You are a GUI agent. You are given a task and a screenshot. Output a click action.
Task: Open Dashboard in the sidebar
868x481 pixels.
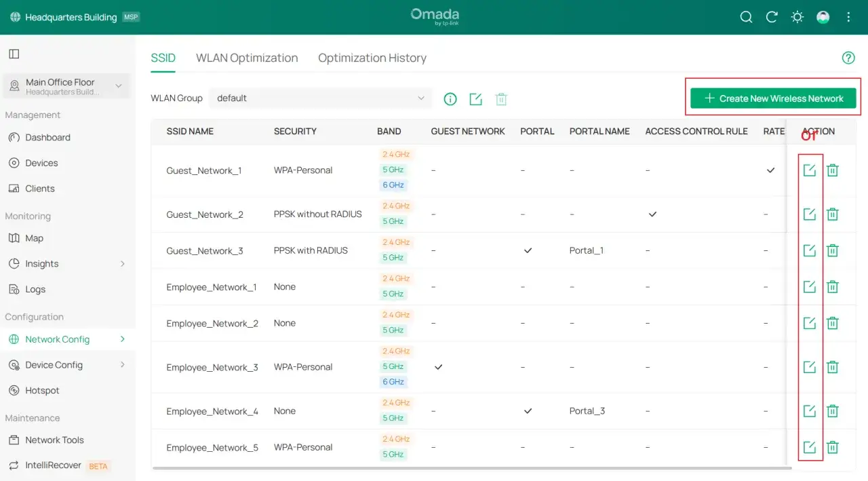coord(47,137)
